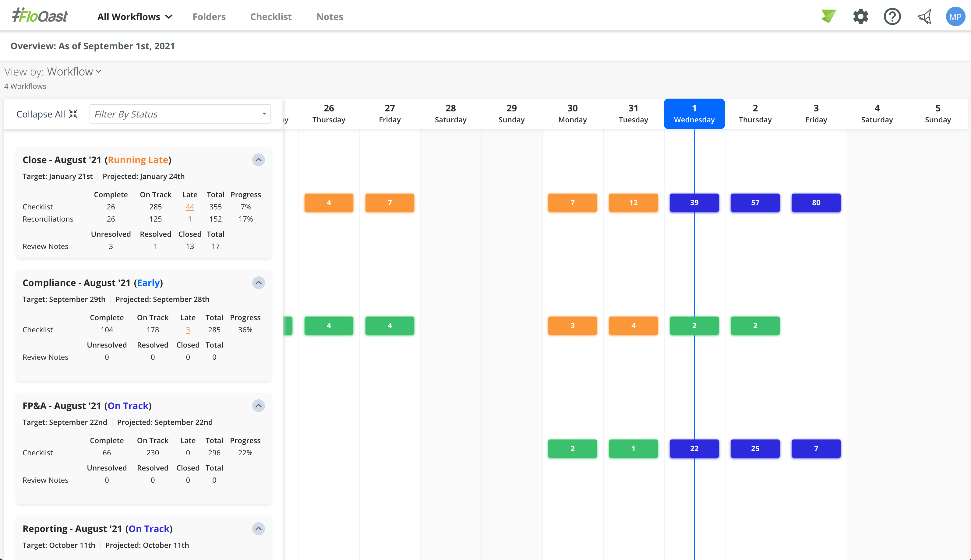Collapse the Compliance - August '21 card
This screenshot has width=971, height=560.
[258, 283]
